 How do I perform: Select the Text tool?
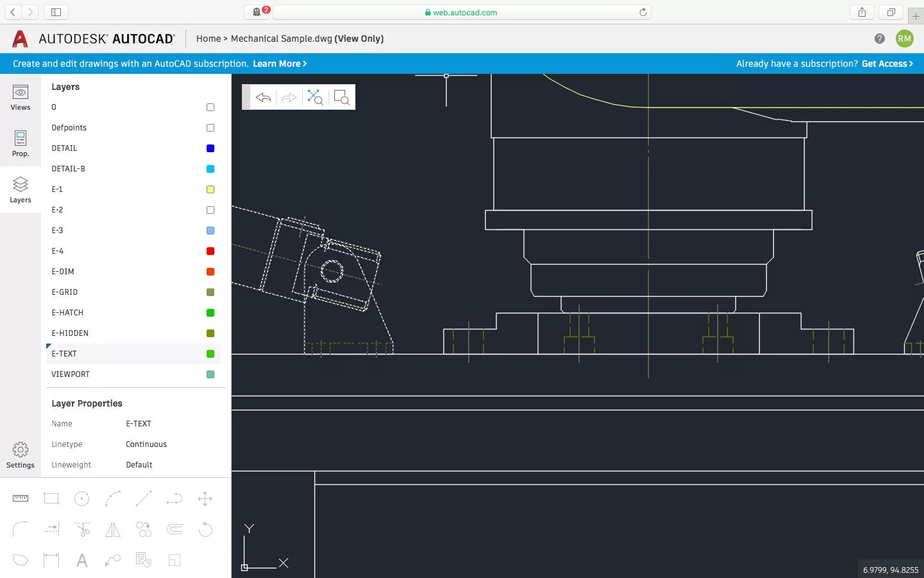81,560
